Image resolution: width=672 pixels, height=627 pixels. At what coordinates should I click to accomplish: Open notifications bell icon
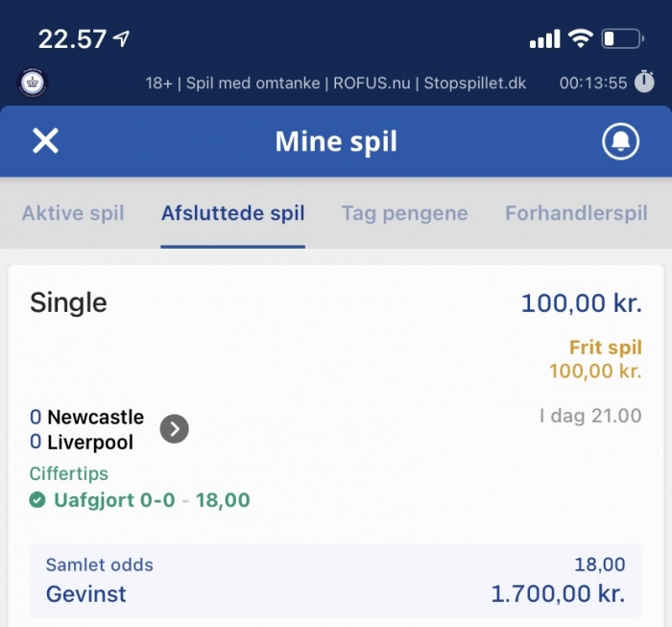620,141
